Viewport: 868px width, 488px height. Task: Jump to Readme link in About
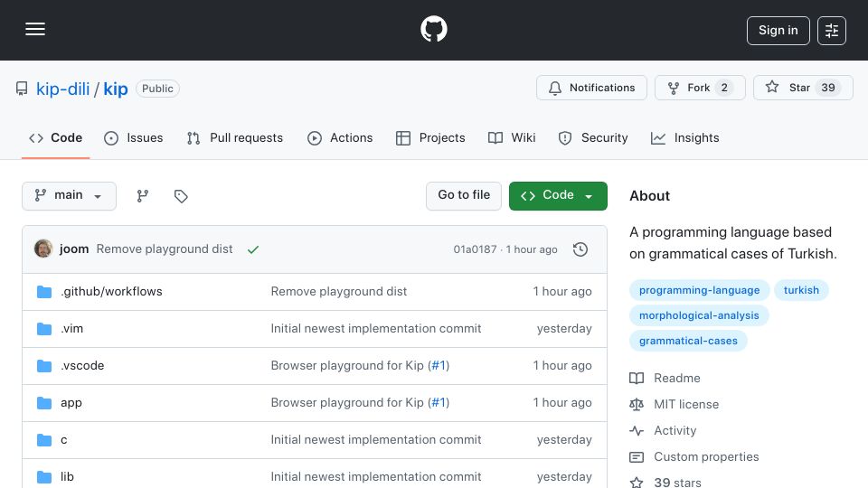[677, 379]
